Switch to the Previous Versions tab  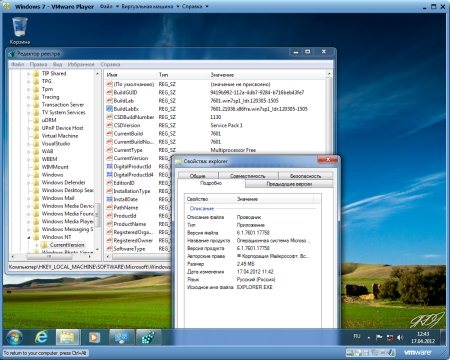point(289,184)
